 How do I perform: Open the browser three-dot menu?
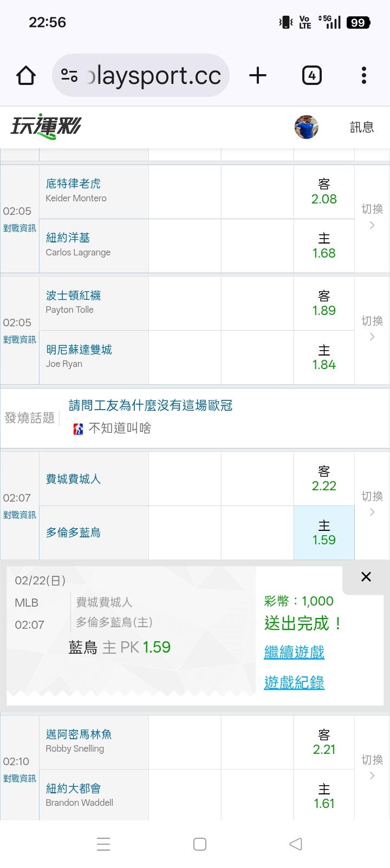[364, 75]
